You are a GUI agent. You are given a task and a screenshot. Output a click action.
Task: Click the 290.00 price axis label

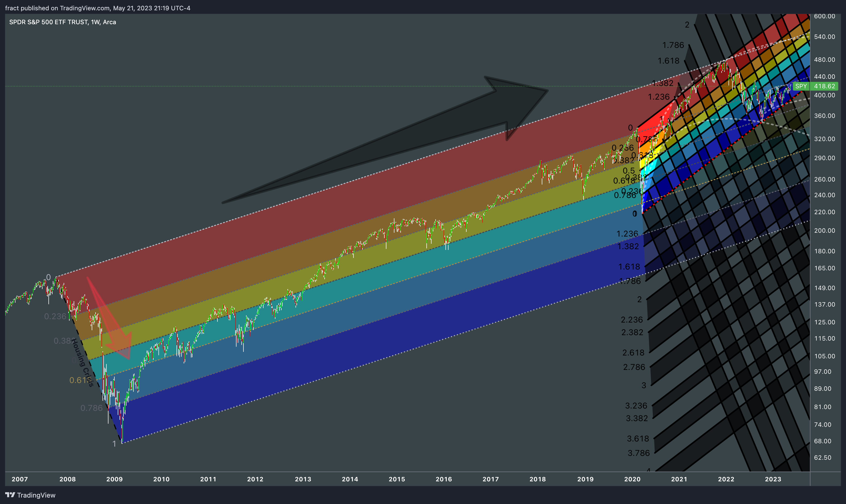[x=824, y=158]
